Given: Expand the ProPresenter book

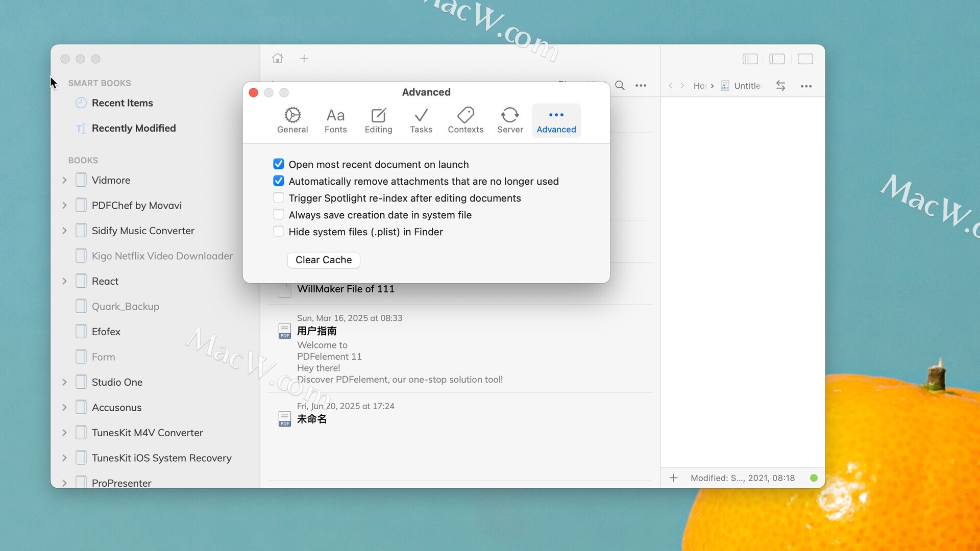Looking at the screenshot, I should click(64, 483).
